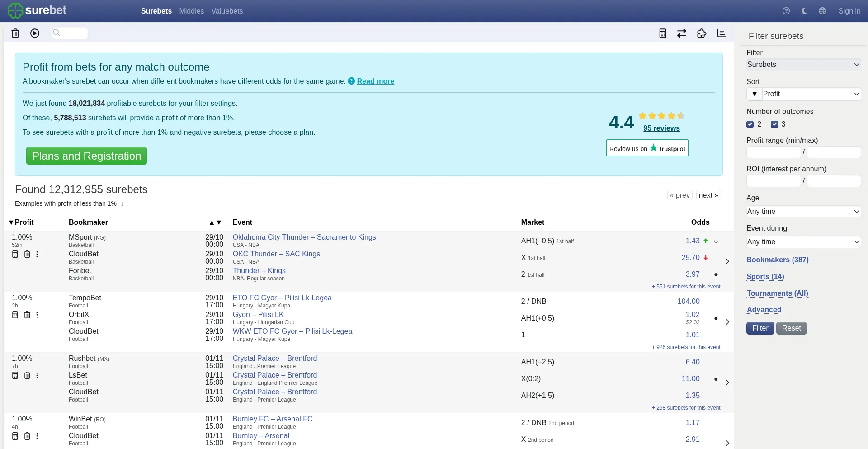Toggle dark mode with the moon icon
Screen dimensions: 868x449
point(804,11)
